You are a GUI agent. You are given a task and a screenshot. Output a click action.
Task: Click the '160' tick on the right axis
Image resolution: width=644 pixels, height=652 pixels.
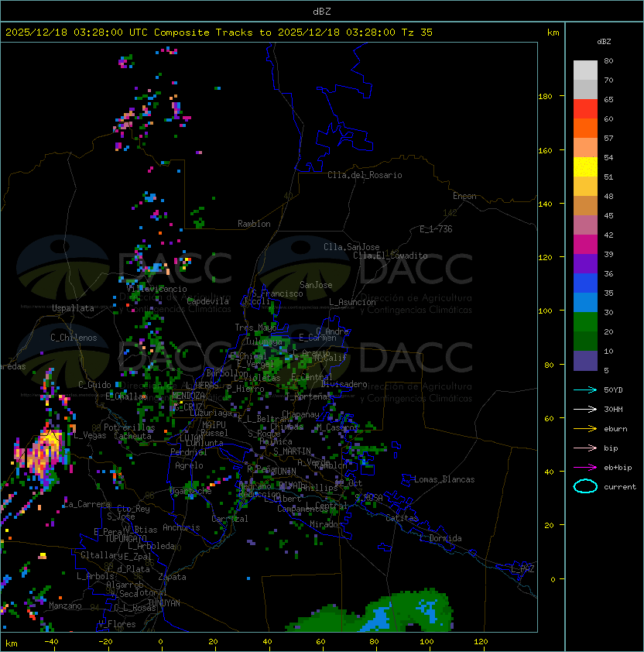tap(545, 150)
